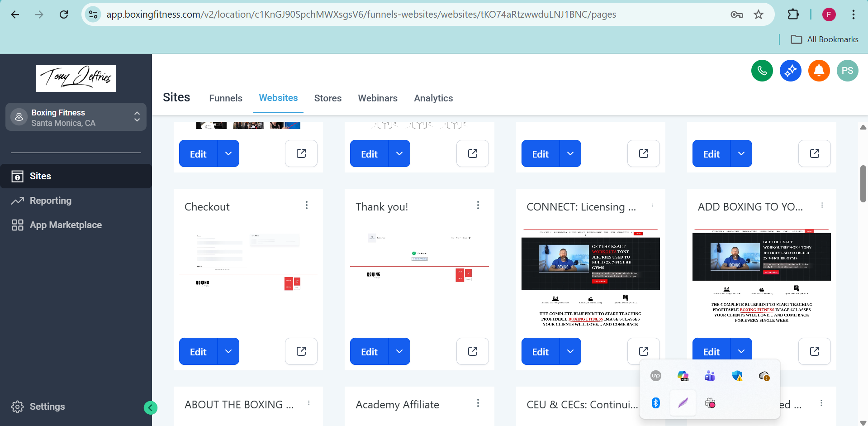Switch to the Analytics tab
Viewport: 868px width, 426px height.
(x=433, y=98)
